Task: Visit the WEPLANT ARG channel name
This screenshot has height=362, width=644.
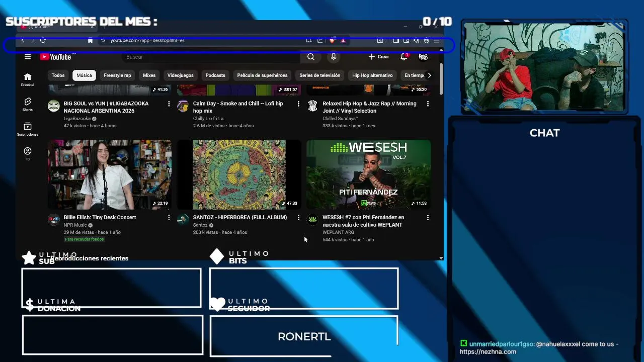Action: coord(338,232)
